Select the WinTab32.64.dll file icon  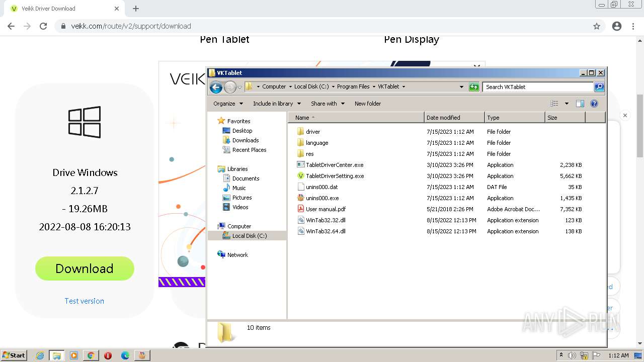click(301, 231)
